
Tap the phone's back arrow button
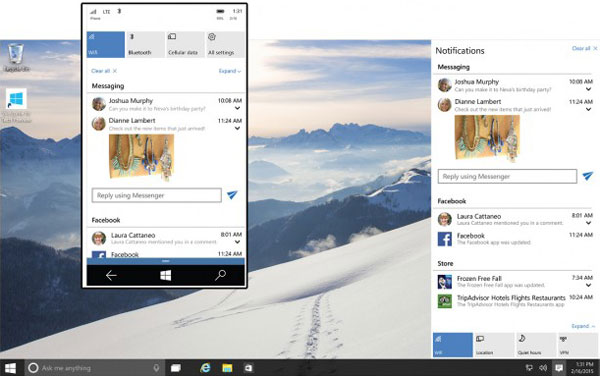point(111,275)
